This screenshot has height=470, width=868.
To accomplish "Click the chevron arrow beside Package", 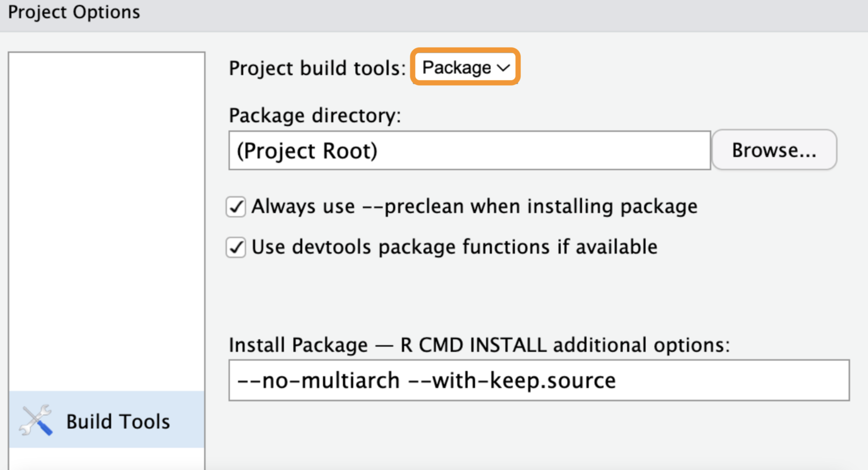I will pyautogui.click(x=503, y=68).
